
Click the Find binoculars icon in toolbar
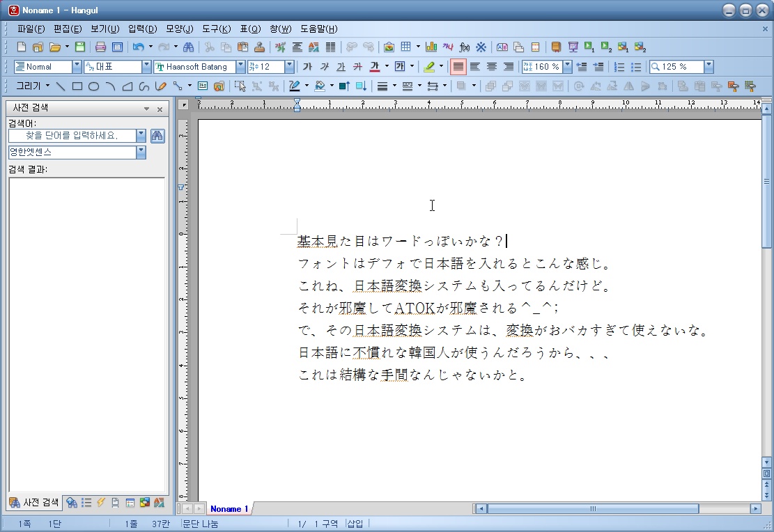(x=189, y=47)
